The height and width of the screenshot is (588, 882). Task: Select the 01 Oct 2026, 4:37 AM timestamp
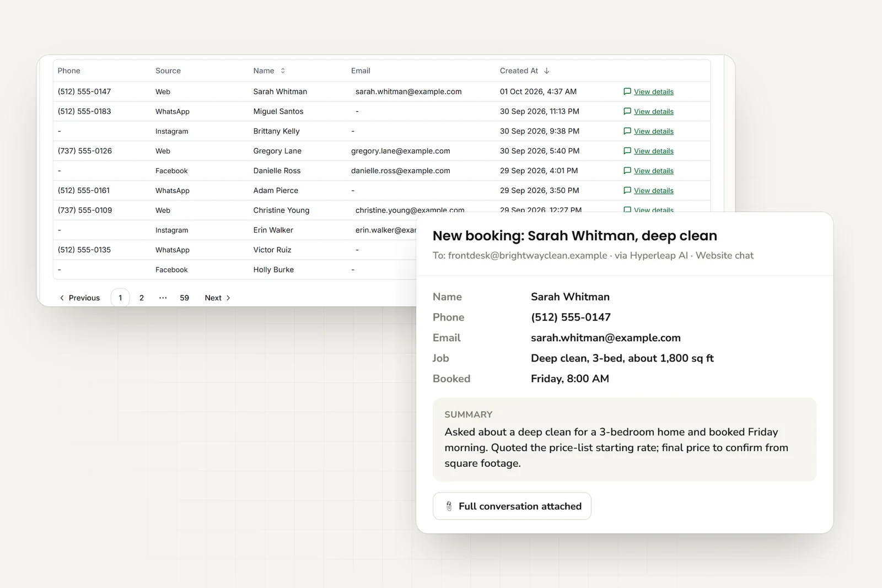[x=539, y=91]
